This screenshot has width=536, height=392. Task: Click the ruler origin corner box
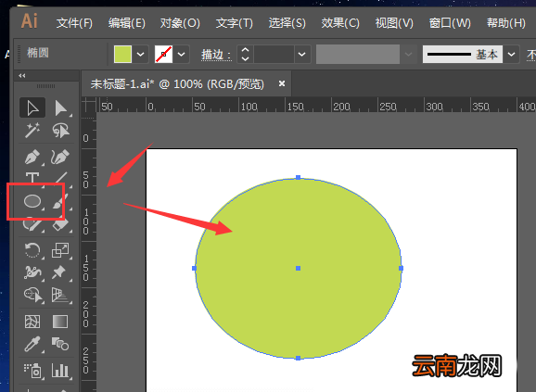click(x=89, y=105)
